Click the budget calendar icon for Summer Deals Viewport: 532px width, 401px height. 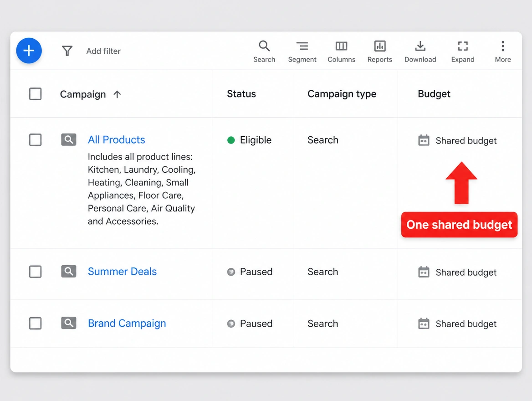pyautogui.click(x=424, y=272)
